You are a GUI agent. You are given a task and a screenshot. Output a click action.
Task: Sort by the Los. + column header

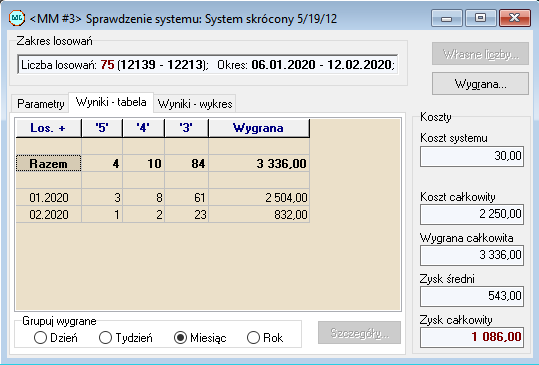tap(48, 128)
